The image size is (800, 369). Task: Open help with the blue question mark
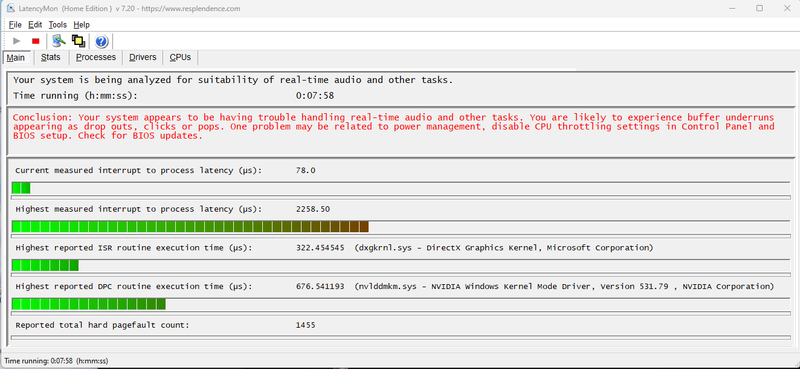point(102,41)
